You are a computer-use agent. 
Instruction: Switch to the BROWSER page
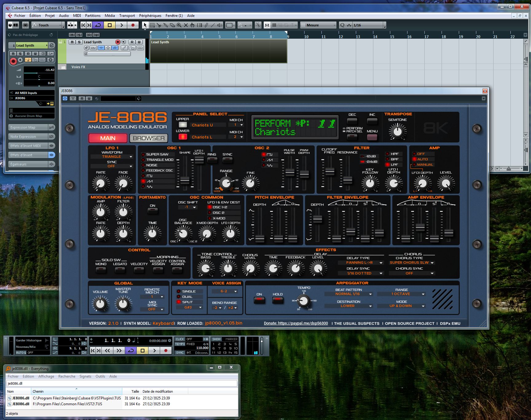pos(149,138)
